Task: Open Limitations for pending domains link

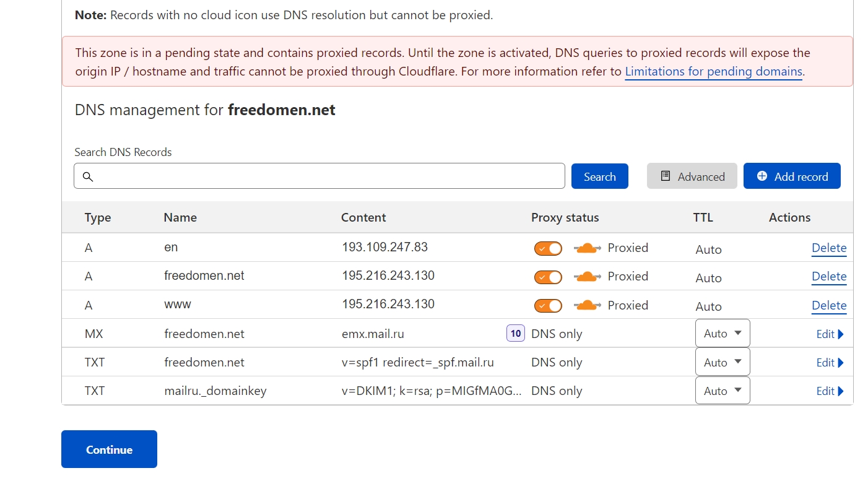Action: point(713,72)
